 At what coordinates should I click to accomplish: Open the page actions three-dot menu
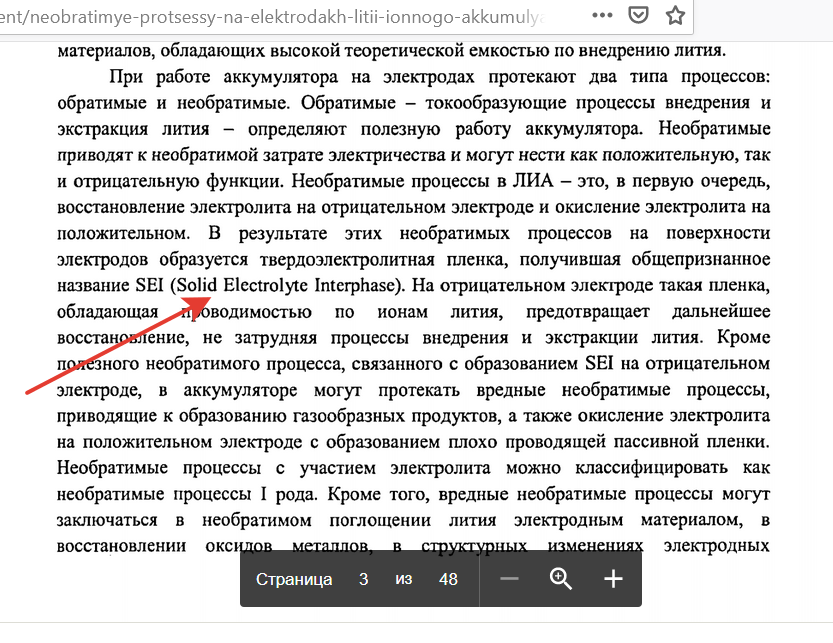tap(603, 16)
